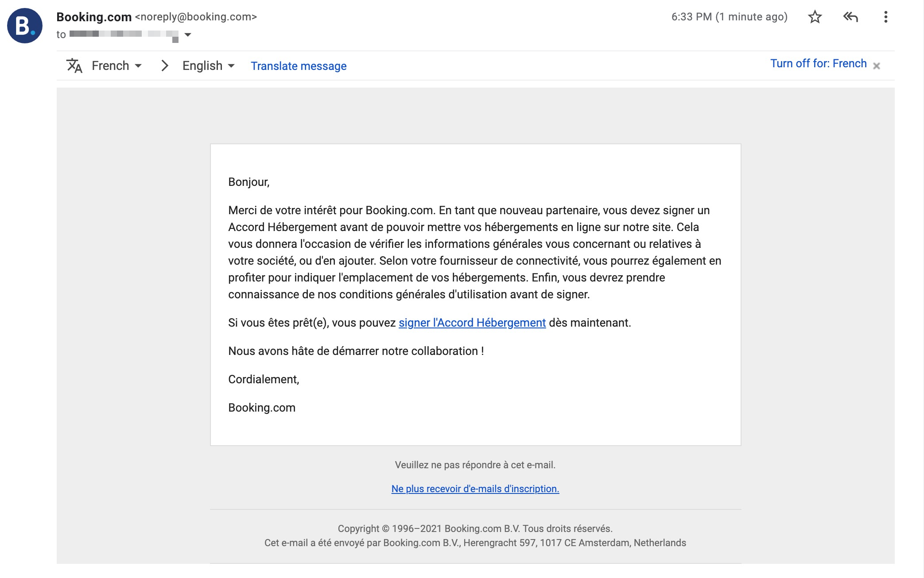Click the Bonjour greeting text
Screen dimensions: 924x578
click(x=248, y=182)
